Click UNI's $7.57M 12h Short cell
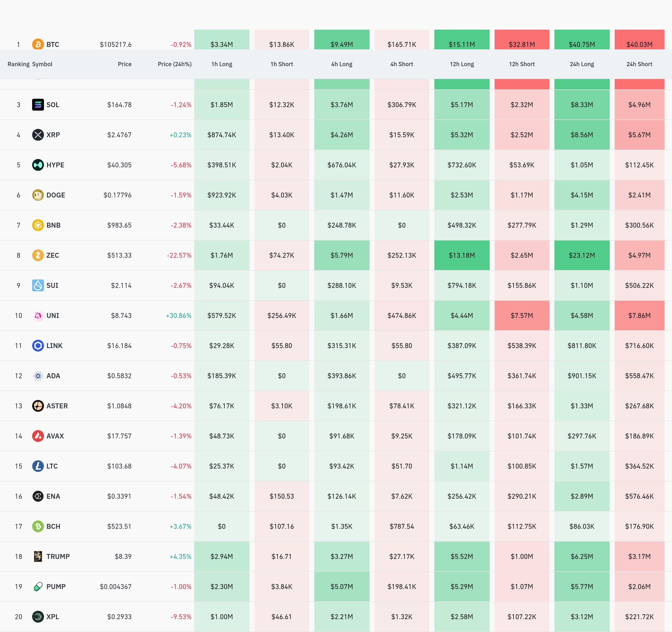The width and height of the screenshot is (672, 632). point(522,316)
